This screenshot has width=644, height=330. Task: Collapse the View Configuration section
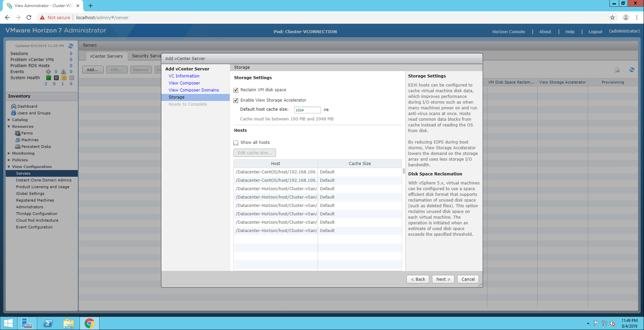[9, 167]
